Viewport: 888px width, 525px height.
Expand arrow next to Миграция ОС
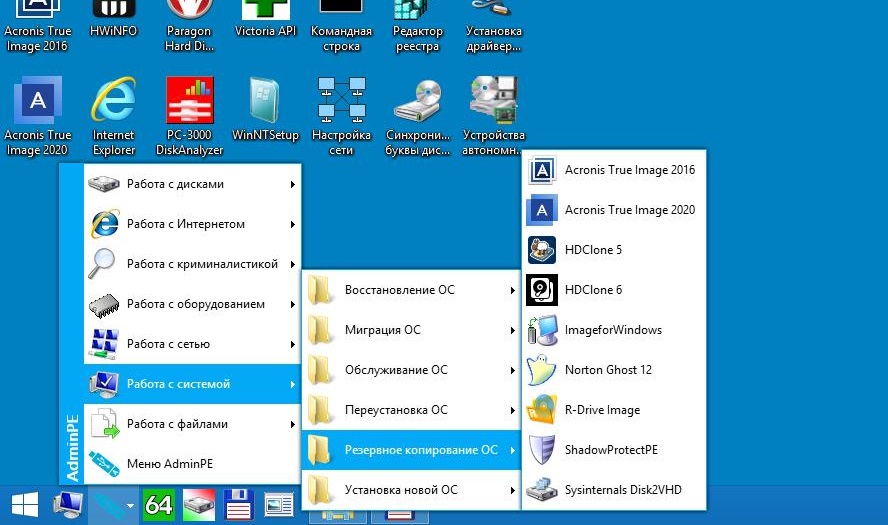click(512, 330)
